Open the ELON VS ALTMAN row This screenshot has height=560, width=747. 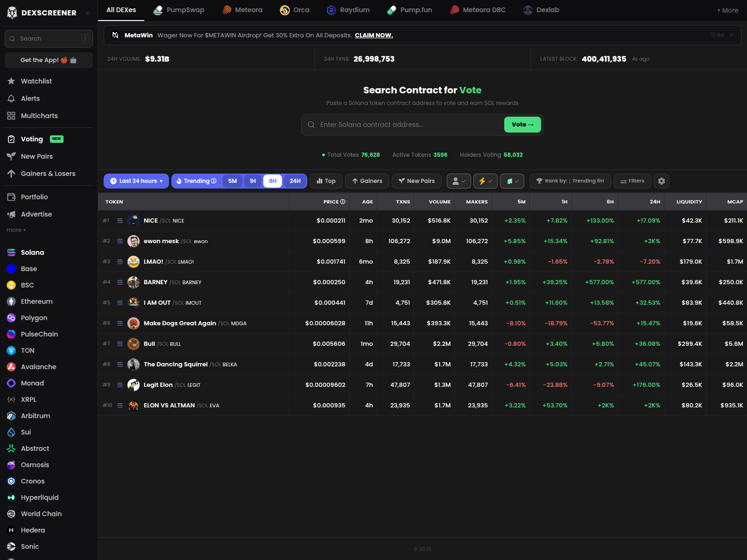422,406
